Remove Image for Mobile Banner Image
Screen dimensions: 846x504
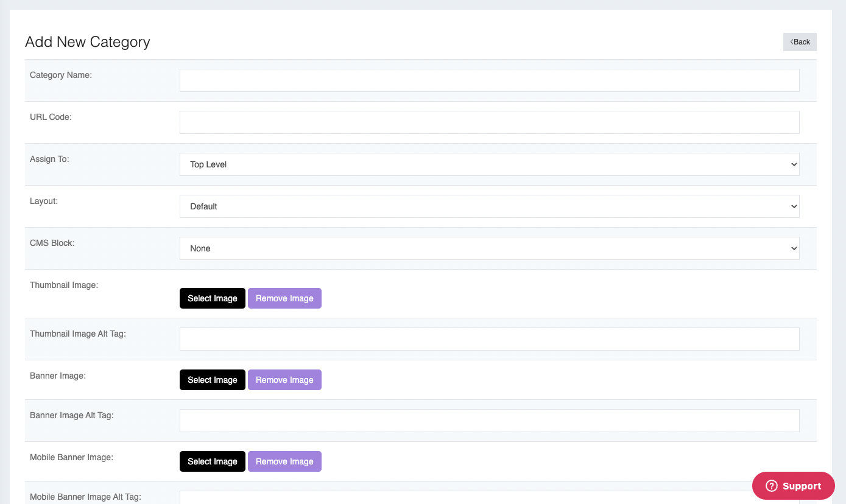point(284,461)
